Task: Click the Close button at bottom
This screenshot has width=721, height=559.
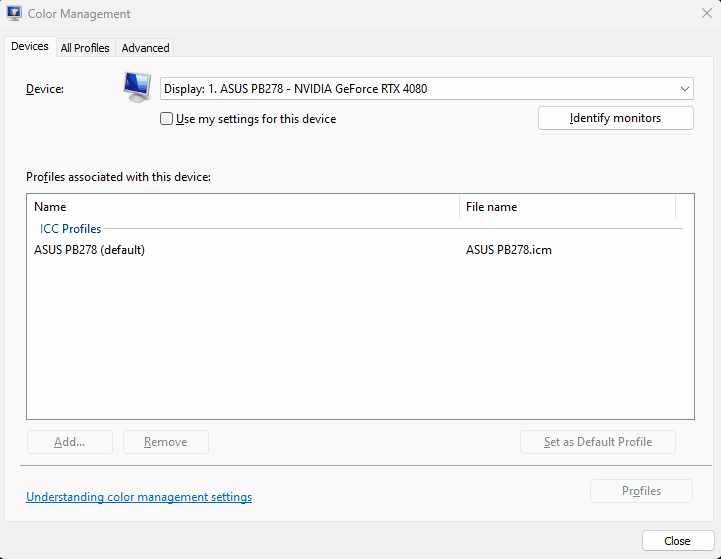Action: pyautogui.click(x=678, y=541)
